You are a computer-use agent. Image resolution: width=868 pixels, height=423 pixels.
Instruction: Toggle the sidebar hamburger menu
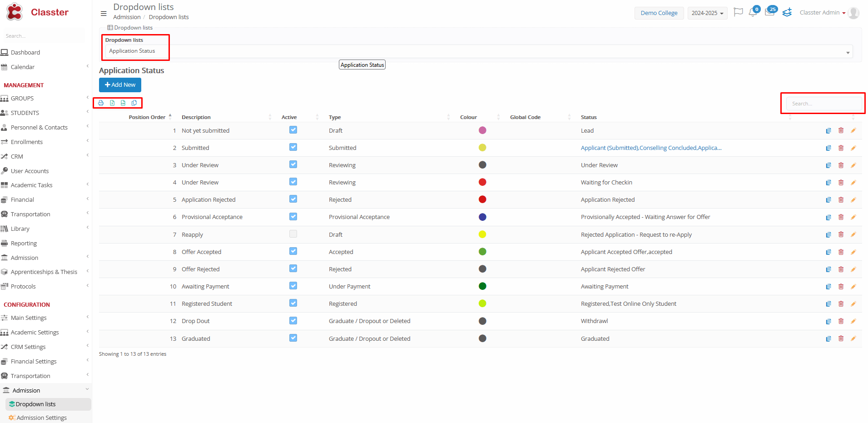[x=104, y=14]
